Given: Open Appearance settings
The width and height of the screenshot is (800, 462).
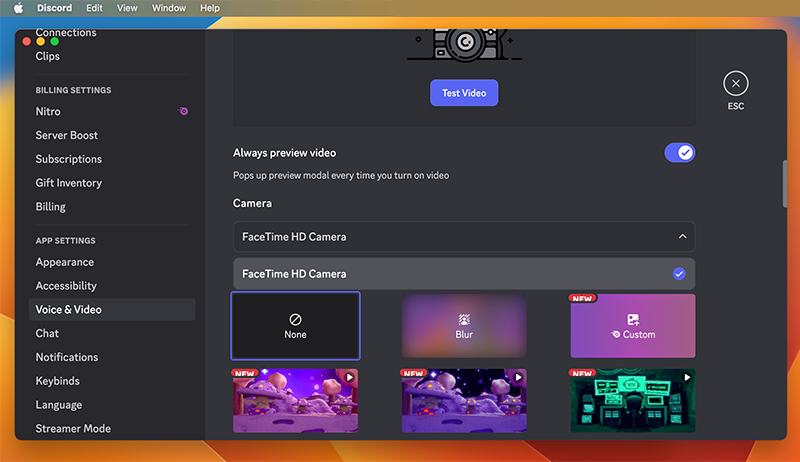Looking at the screenshot, I should [65, 262].
